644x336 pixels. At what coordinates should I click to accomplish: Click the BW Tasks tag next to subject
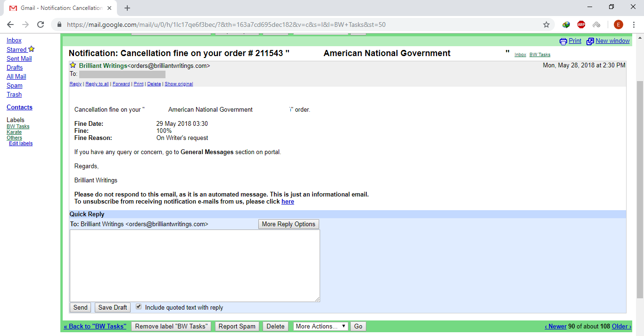[x=540, y=55]
